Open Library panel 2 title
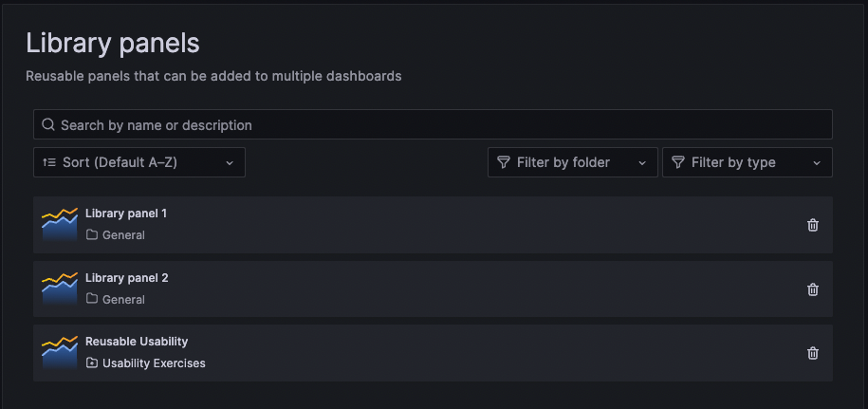The image size is (868, 409). click(126, 278)
